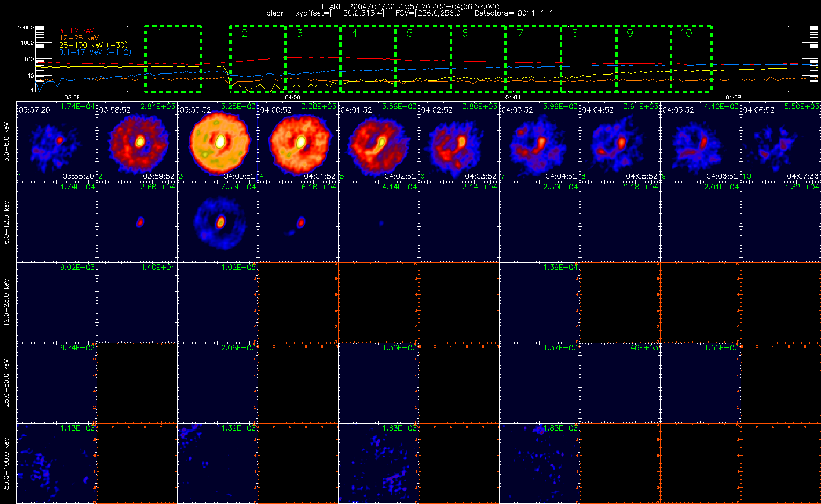The image size is (821, 504).
Task: Click the yellow '25-100 keV (-30)' legend entry
Action: tap(93, 45)
